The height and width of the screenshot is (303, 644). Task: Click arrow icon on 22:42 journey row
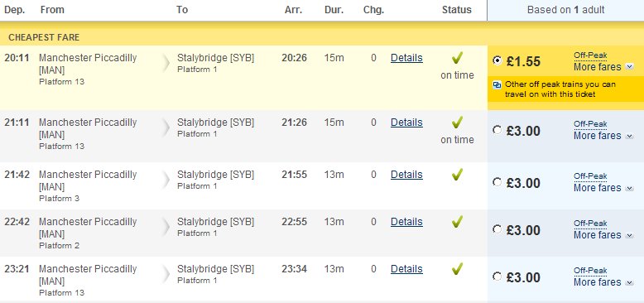pos(166,228)
